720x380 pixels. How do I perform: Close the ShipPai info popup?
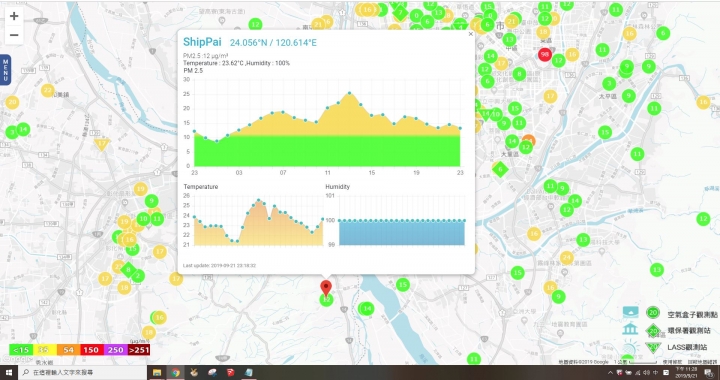470,34
